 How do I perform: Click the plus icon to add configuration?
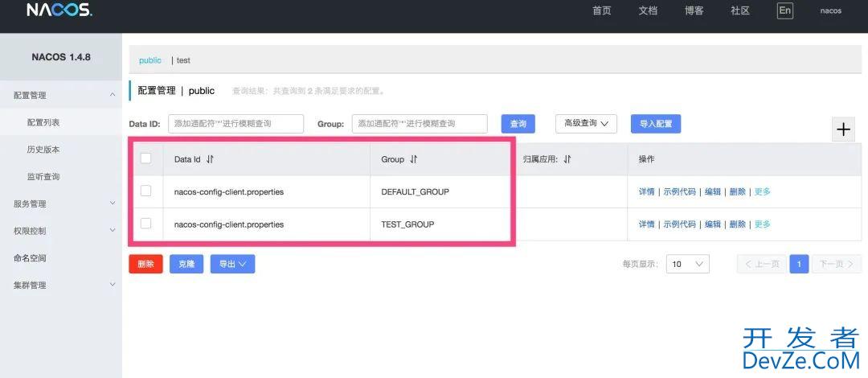843,129
